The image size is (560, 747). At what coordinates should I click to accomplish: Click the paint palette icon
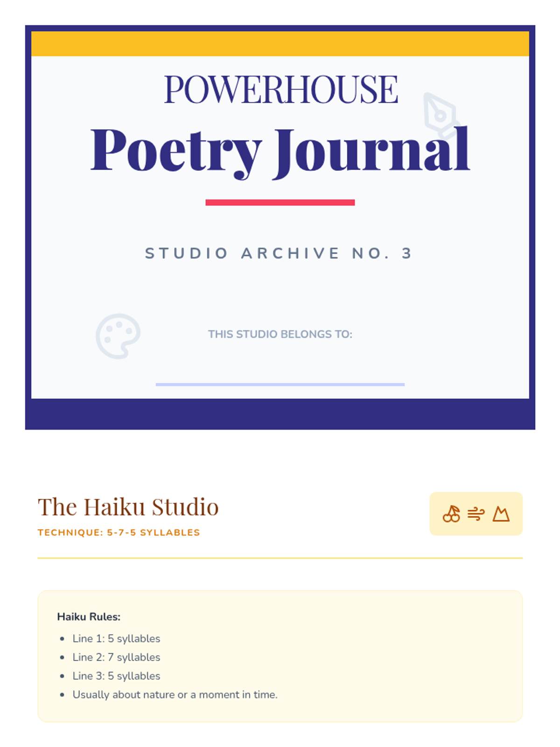click(x=118, y=336)
